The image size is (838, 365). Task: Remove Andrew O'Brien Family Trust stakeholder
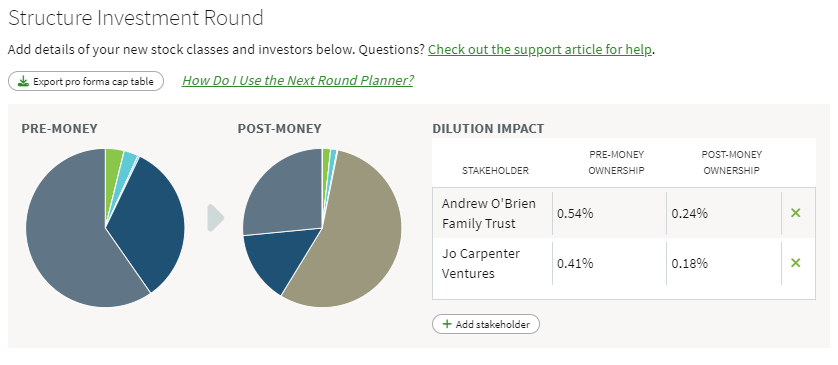click(x=795, y=213)
